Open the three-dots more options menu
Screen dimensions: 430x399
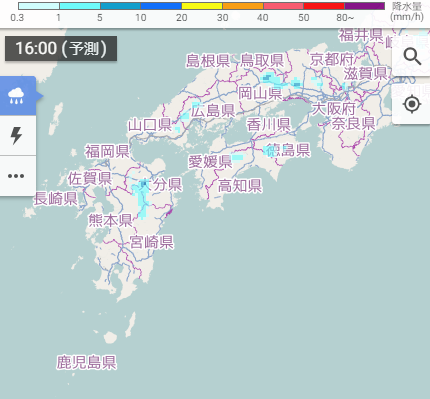tap(16, 176)
